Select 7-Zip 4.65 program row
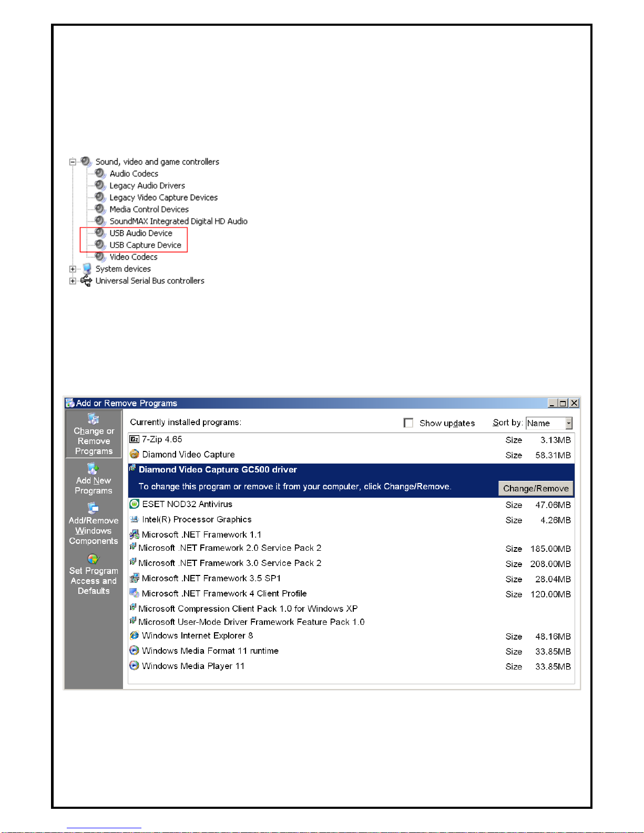644x833 pixels. [351, 440]
